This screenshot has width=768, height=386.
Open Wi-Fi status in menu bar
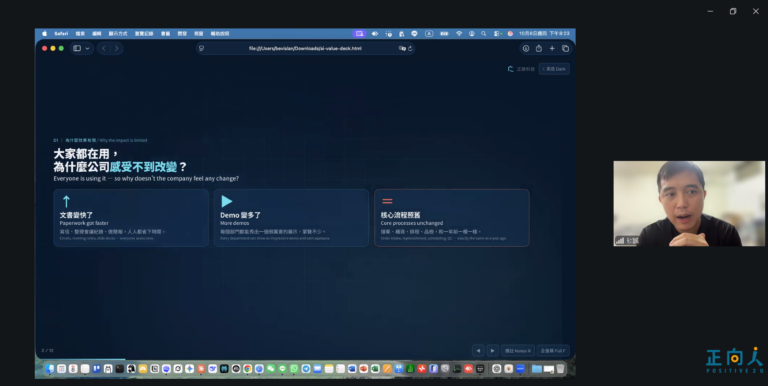click(x=459, y=33)
